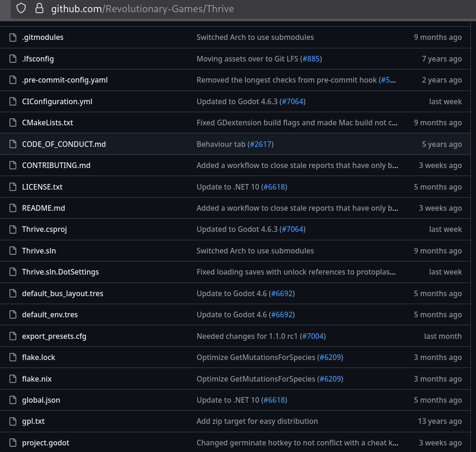Screen dimensions: 476x452
Task: Open #6692 link in default_env.tres row
Action: point(282,314)
